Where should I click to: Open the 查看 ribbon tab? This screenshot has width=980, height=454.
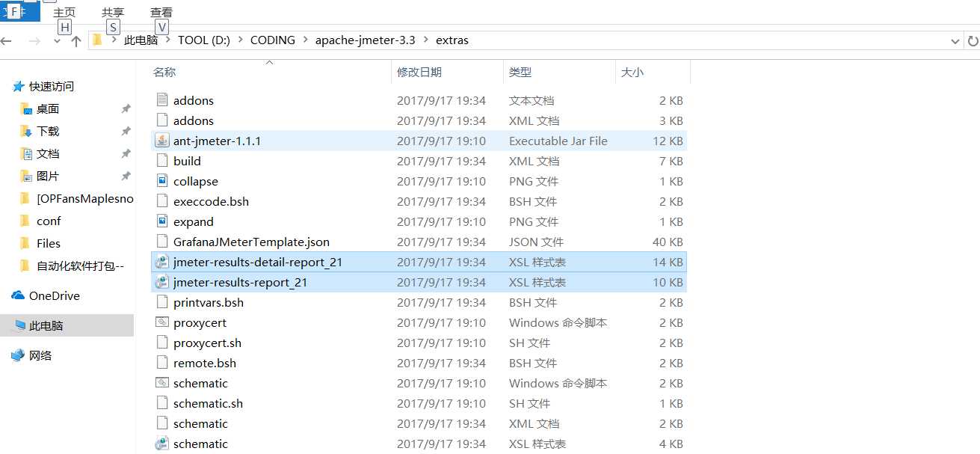tap(161, 13)
